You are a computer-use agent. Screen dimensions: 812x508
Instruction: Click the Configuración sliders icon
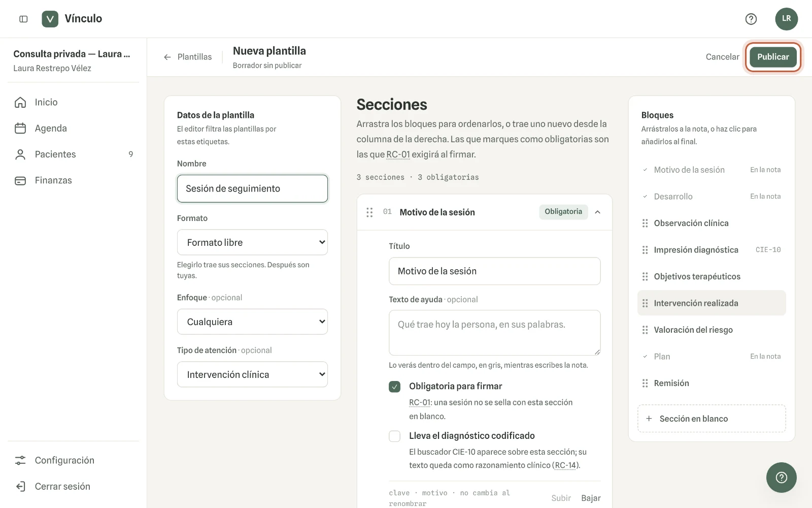coord(20,460)
